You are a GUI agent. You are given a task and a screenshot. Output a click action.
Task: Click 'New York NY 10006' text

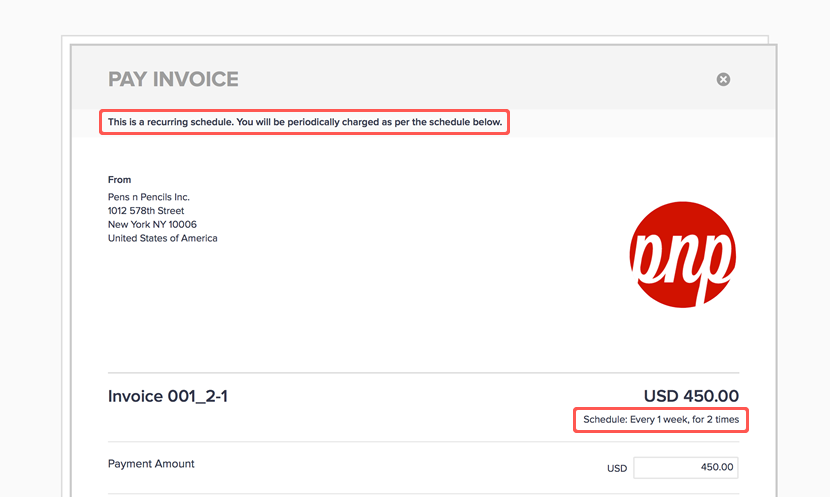[x=152, y=224]
